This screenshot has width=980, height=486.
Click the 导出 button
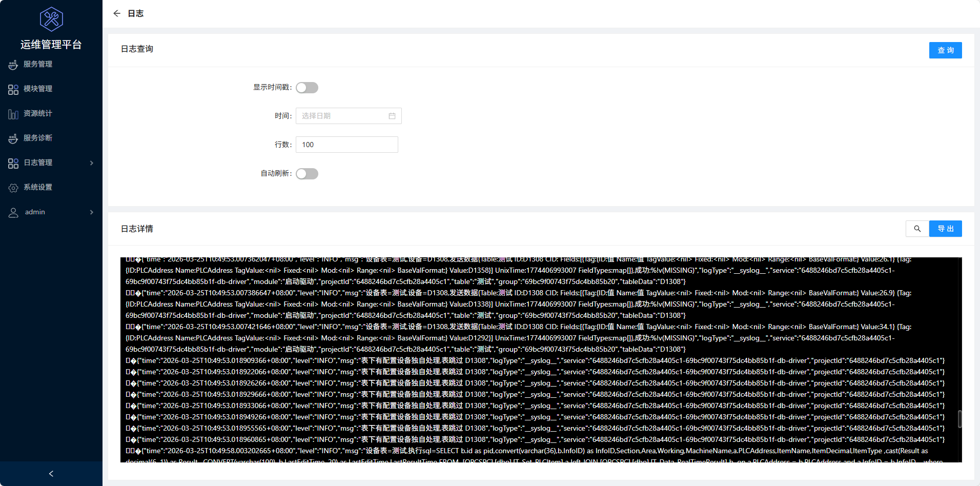click(945, 229)
